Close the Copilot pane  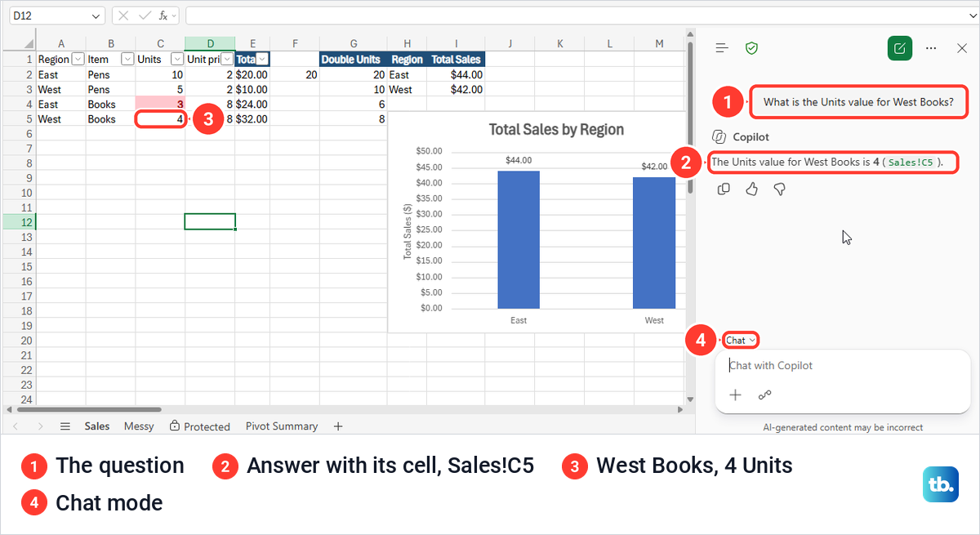pos(962,48)
